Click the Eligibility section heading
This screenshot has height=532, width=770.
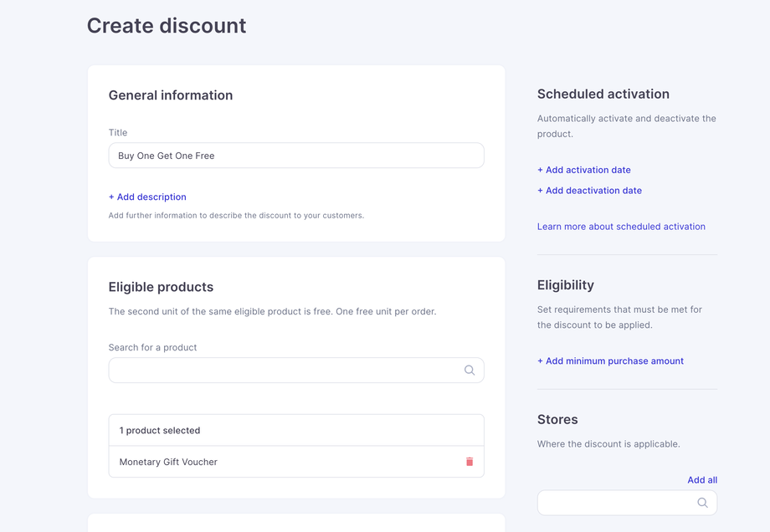tap(566, 285)
